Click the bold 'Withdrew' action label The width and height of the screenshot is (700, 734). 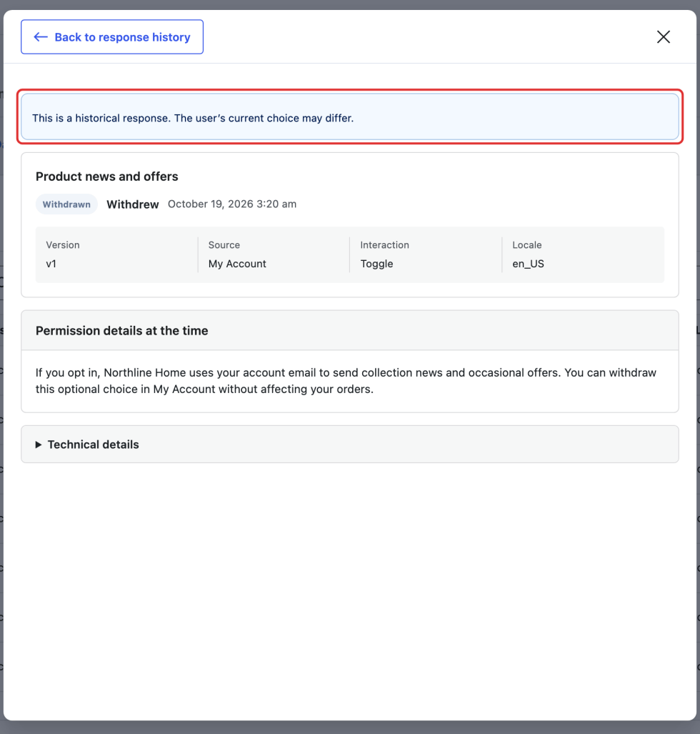(133, 204)
